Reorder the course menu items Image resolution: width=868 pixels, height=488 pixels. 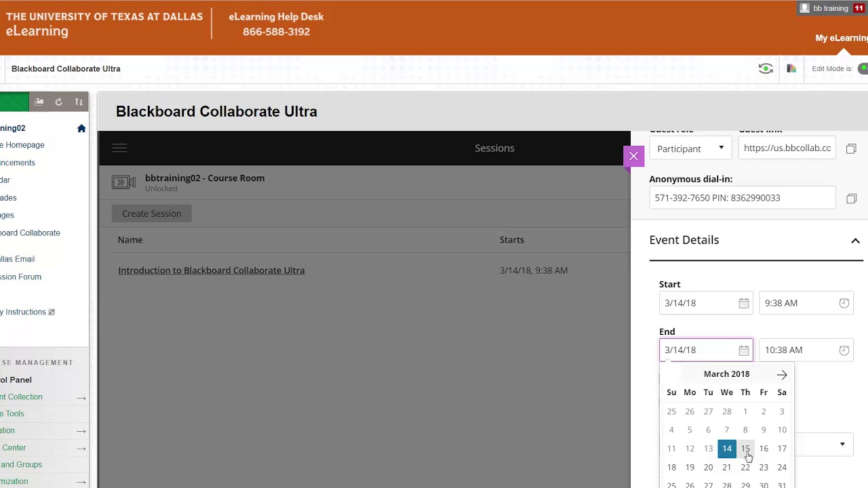pos(79,102)
